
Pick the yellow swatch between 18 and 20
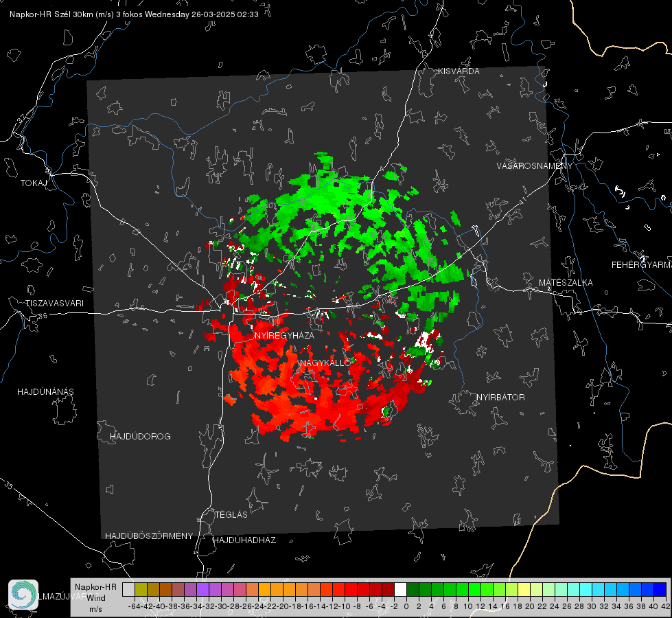(524, 589)
